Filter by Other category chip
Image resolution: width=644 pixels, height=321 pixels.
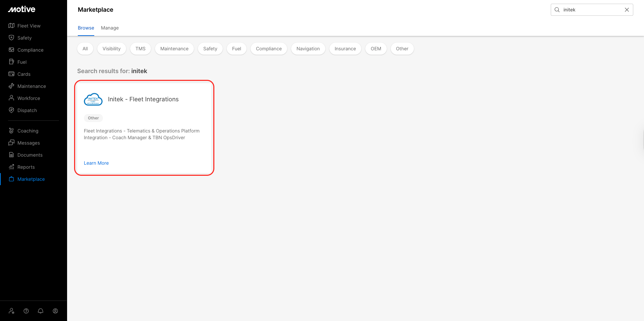pyautogui.click(x=402, y=49)
